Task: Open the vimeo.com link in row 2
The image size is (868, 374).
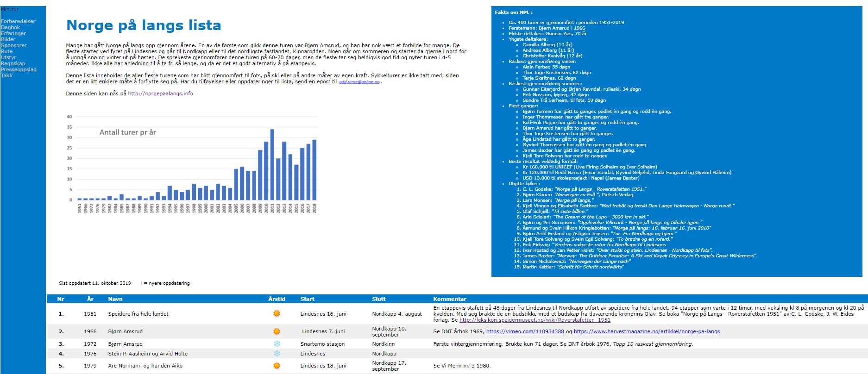Action: (x=525, y=331)
